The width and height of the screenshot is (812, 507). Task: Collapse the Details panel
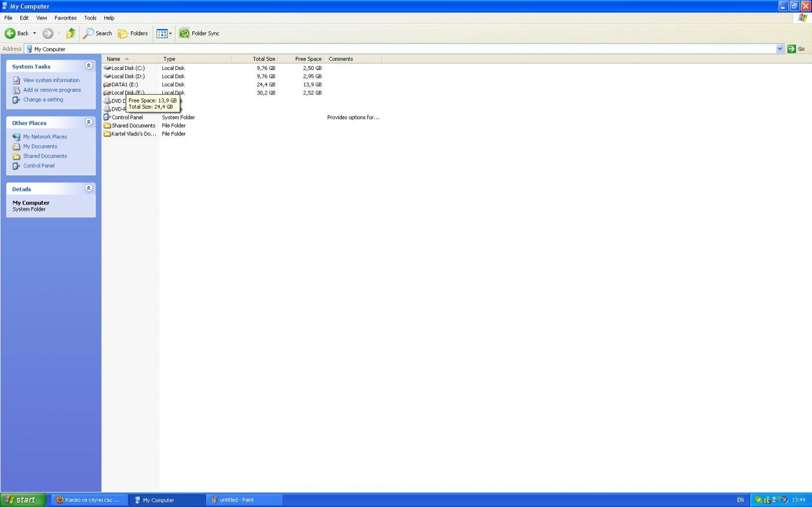(89, 188)
